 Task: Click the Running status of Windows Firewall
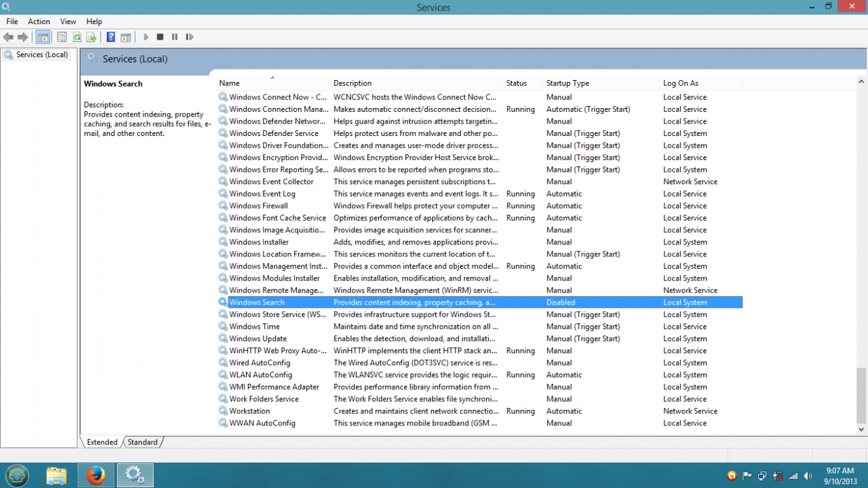(521, 206)
